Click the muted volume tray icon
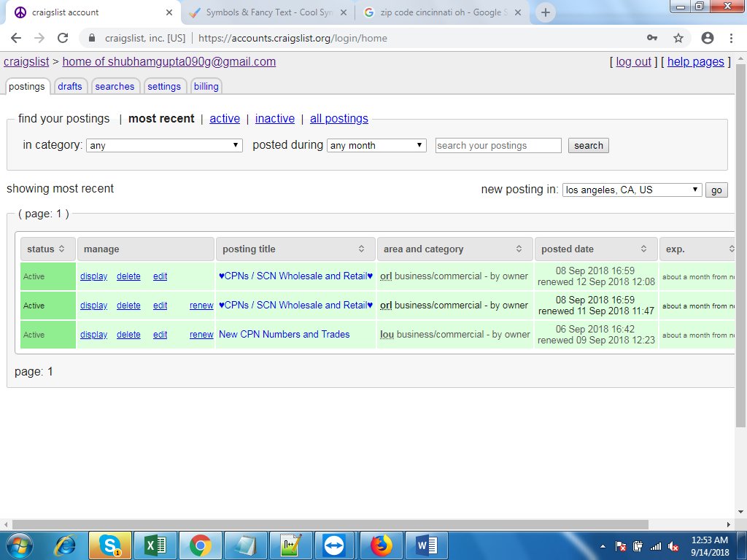Image resolution: width=747 pixels, height=560 pixels. pos(673,547)
